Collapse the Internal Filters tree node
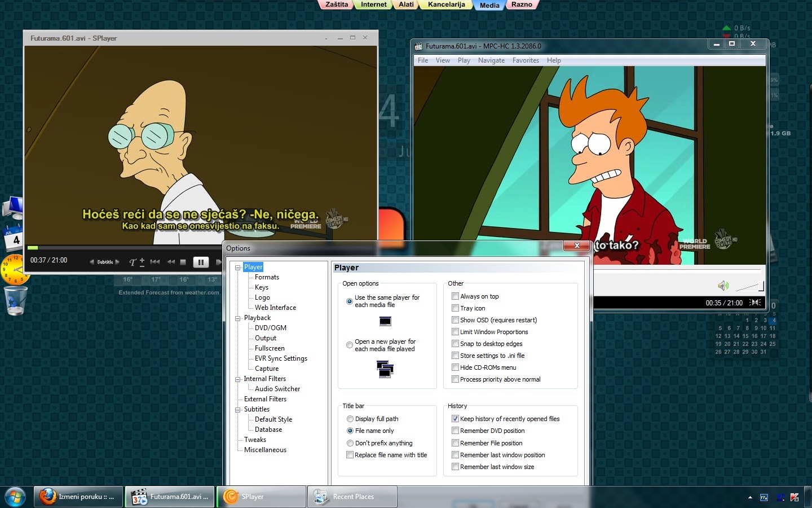 point(238,379)
